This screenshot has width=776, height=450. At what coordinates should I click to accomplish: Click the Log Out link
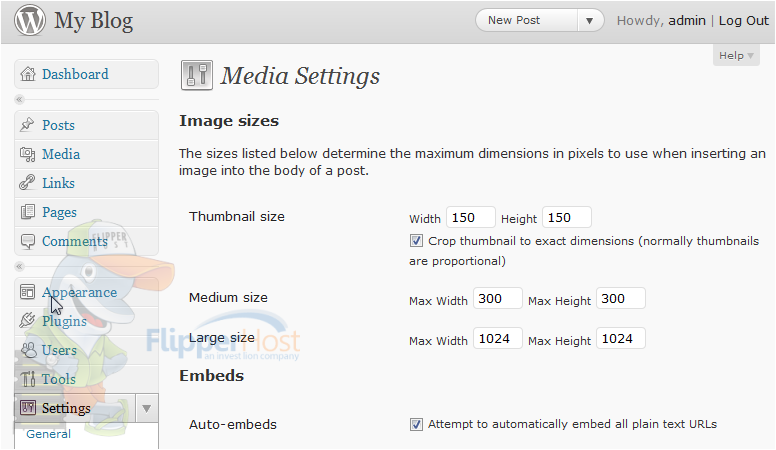[x=743, y=21]
